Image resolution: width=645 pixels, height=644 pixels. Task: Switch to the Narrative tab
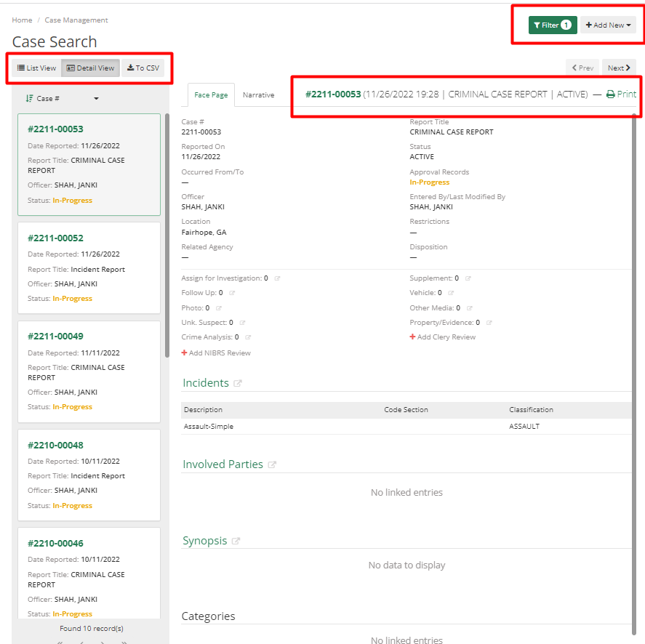259,94
